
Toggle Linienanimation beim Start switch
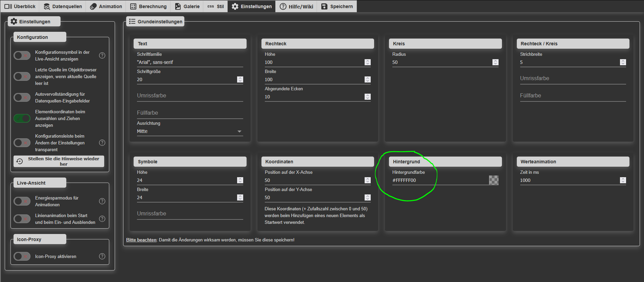[x=22, y=219]
